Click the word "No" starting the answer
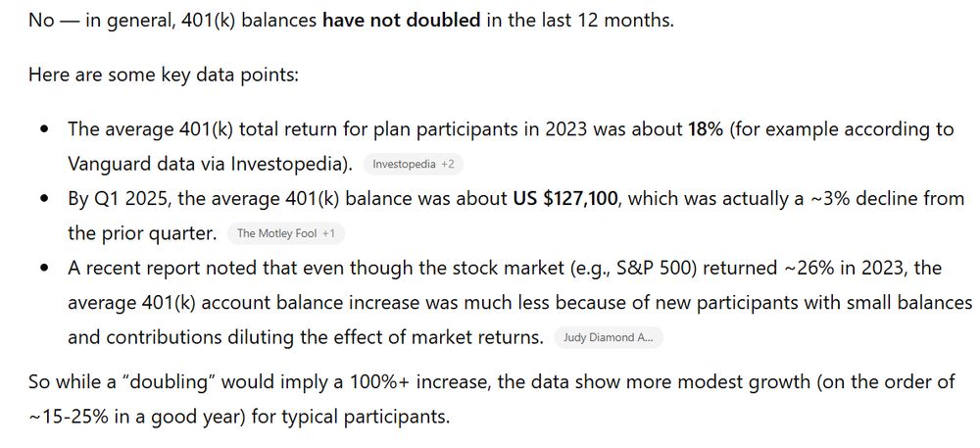This screenshot has width=980, height=448. pyautogui.click(x=41, y=20)
